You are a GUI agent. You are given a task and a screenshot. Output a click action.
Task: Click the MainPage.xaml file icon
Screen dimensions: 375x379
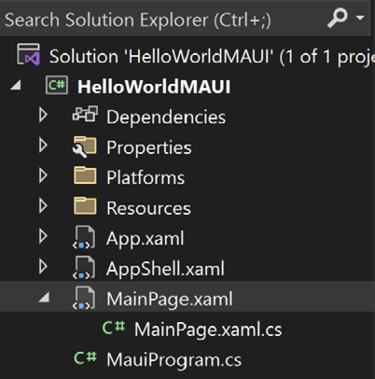coord(84,298)
